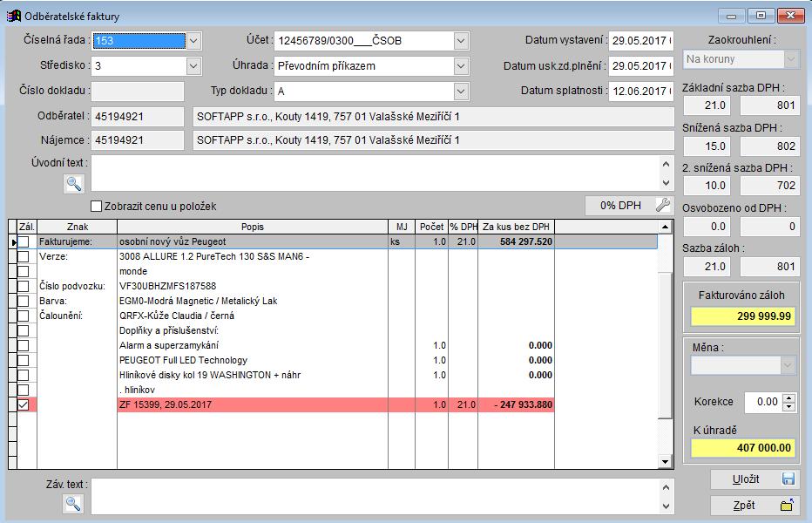Click the Počet column header
Screen dimensions: 812x523
pos(431,227)
